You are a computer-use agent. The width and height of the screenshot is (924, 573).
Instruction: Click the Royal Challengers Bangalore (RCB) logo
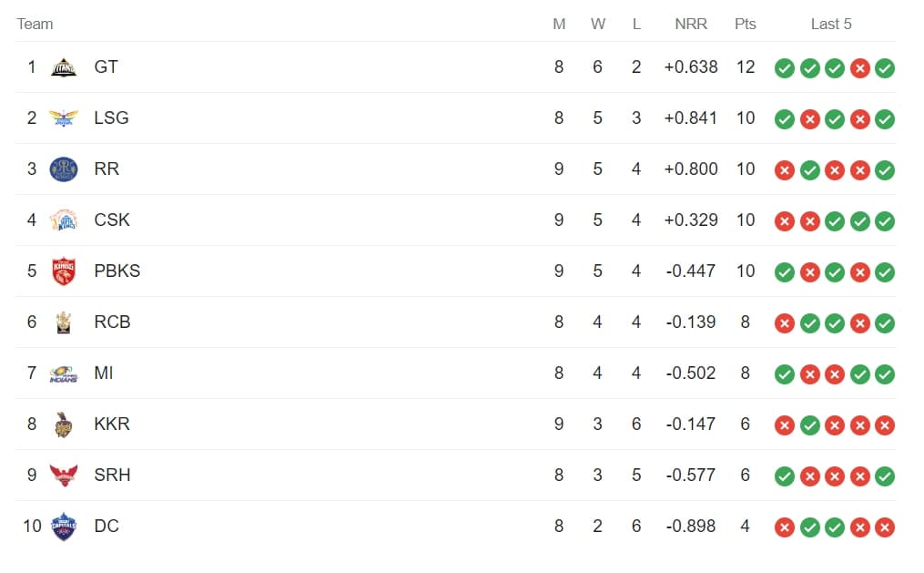(x=64, y=322)
